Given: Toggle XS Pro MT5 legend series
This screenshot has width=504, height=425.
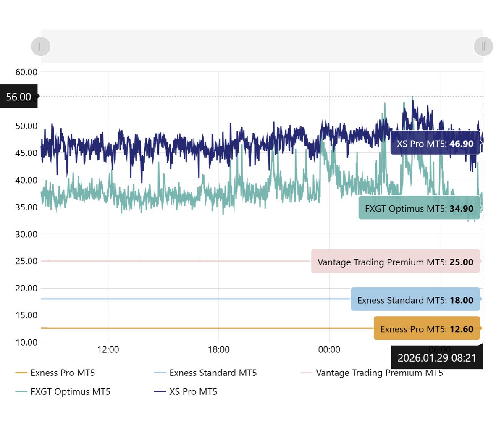Looking at the screenshot, I should click(x=186, y=391).
